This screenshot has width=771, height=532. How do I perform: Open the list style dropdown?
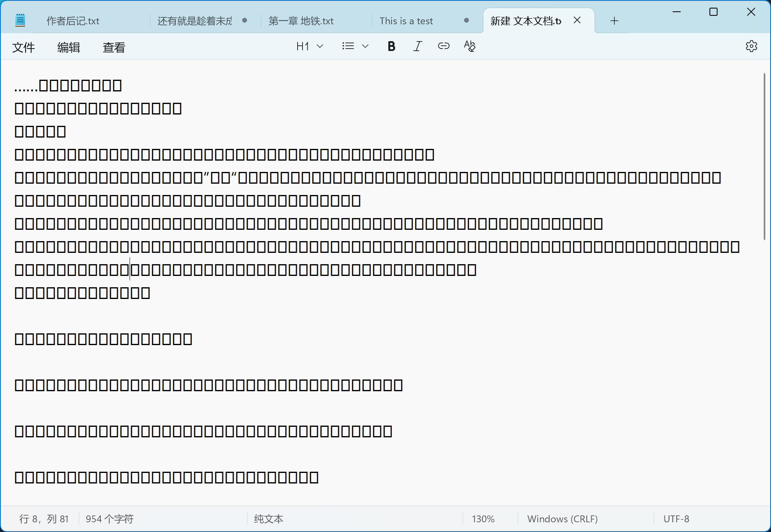355,47
